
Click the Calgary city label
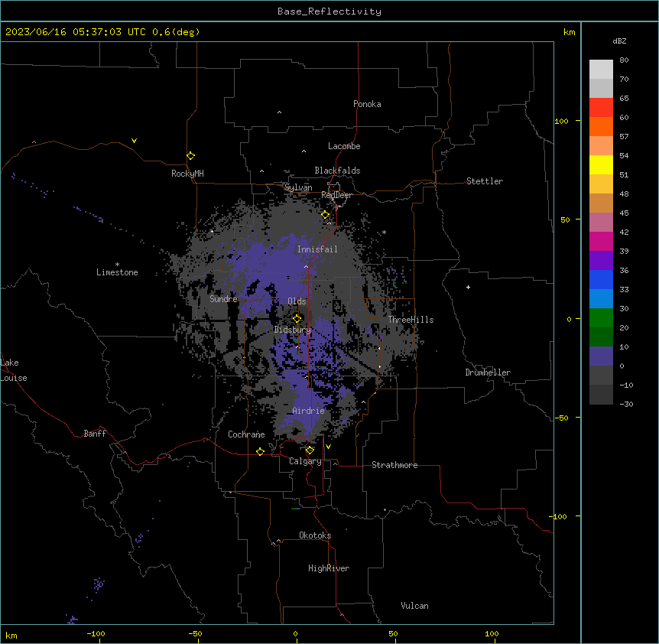(x=305, y=461)
